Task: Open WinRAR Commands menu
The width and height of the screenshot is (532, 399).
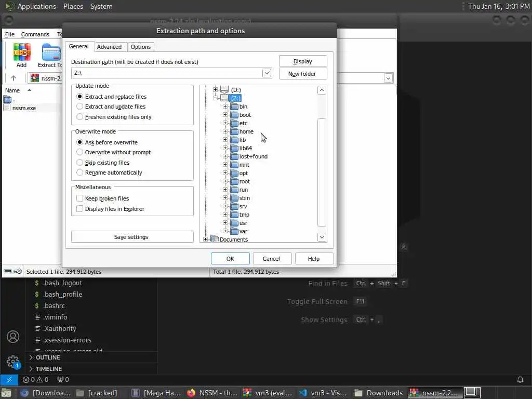Action: click(x=35, y=34)
